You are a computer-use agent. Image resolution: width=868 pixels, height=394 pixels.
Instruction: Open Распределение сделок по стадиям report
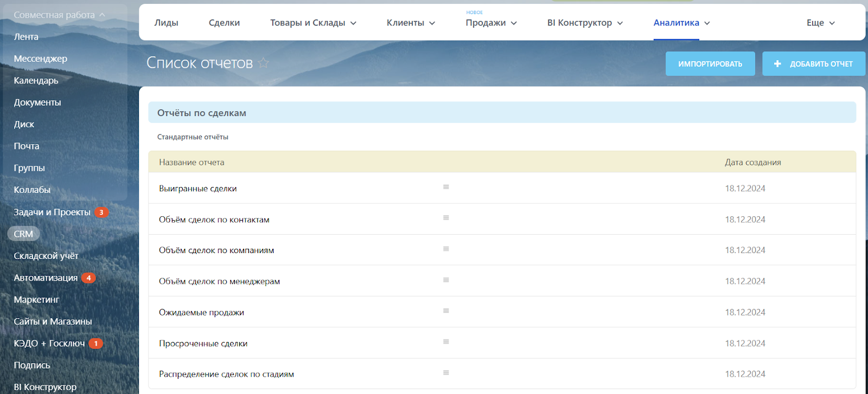coord(226,374)
